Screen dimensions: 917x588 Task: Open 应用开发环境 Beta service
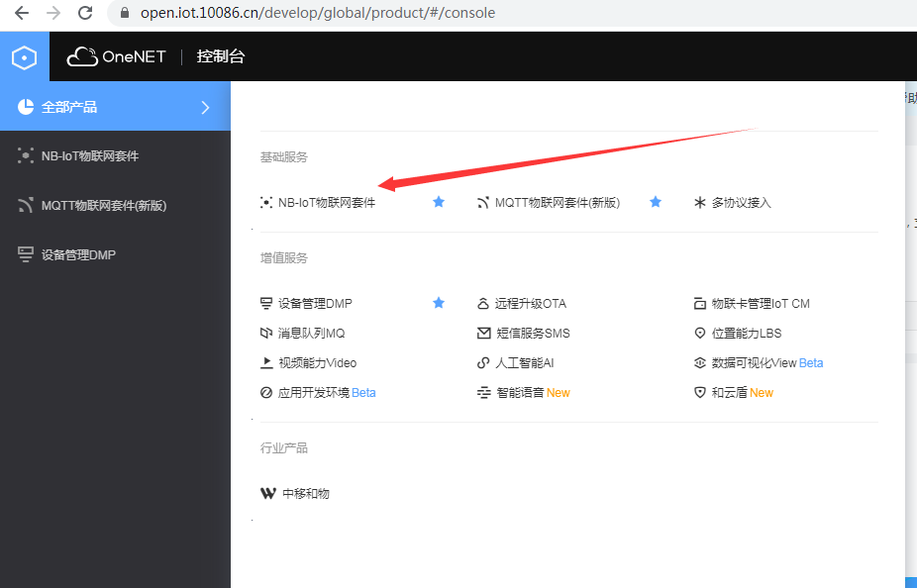(327, 393)
